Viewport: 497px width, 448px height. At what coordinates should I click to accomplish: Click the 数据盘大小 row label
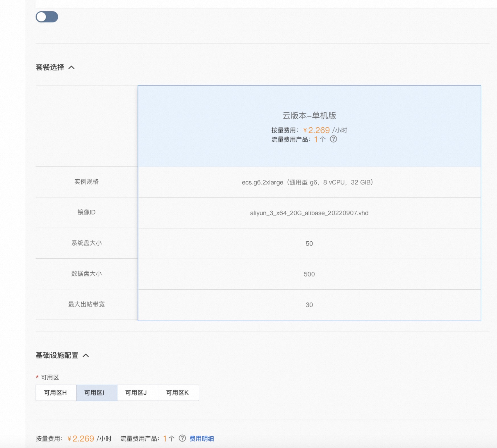coord(86,273)
